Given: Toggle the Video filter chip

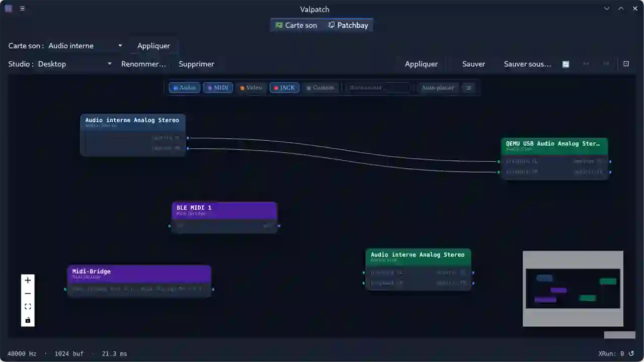Looking at the screenshot, I should pos(251,87).
